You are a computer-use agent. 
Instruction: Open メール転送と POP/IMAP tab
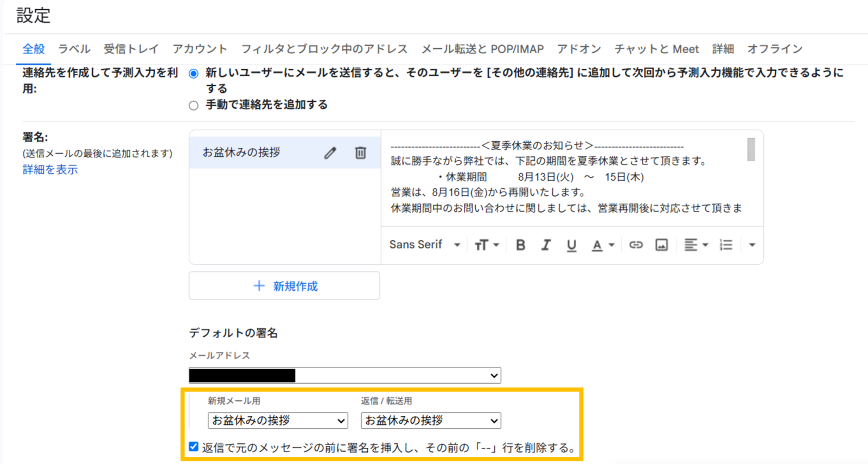pos(482,49)
